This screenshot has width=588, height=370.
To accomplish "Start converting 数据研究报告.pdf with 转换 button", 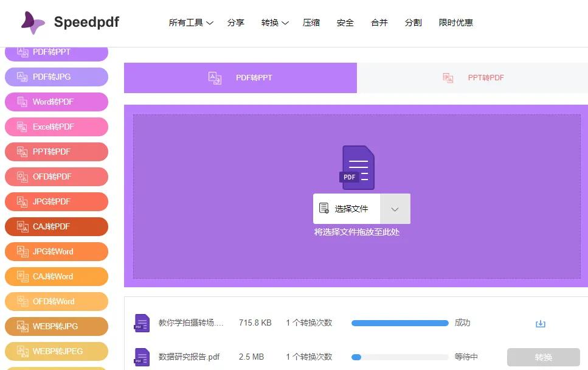I will (x=543, y=357).
